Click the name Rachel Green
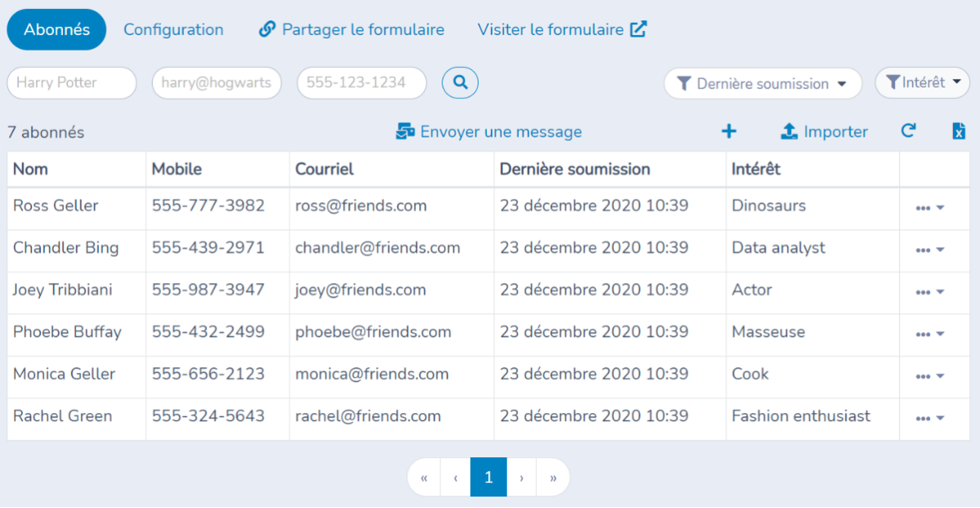 point(62,416)
